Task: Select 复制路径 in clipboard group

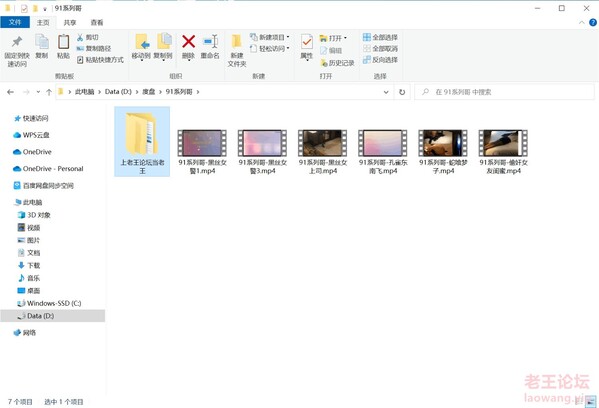Action: (94, 49)
